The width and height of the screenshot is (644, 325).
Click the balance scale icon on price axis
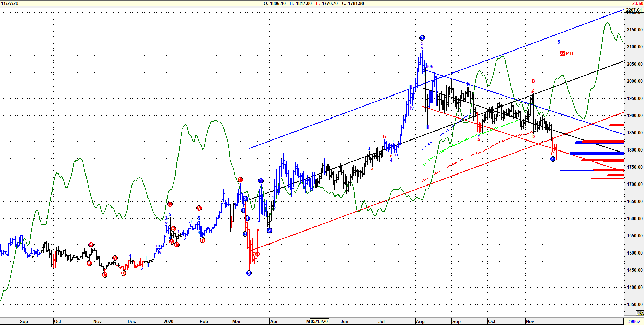tap(640, 313)
